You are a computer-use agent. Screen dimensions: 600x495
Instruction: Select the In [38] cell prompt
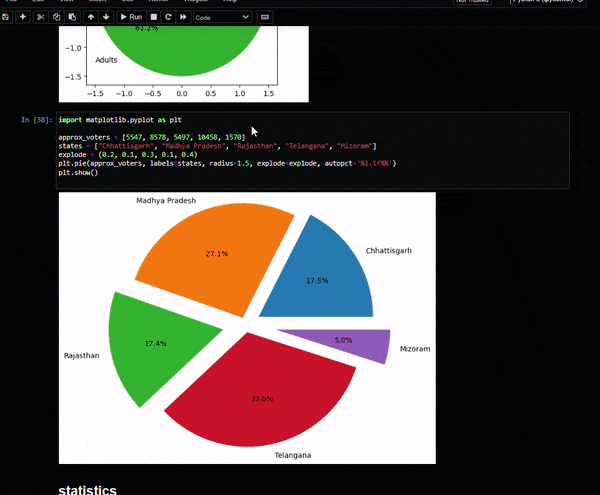click(x=36, y=120)
